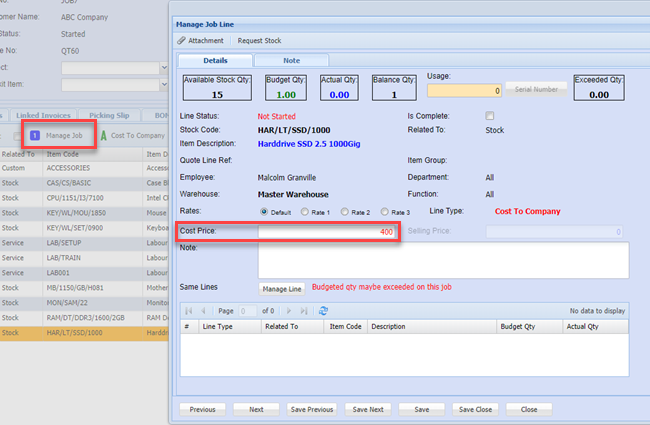The image size is (650, 425).
Task: Click the Usage quantity field
Action: point(463,91)
